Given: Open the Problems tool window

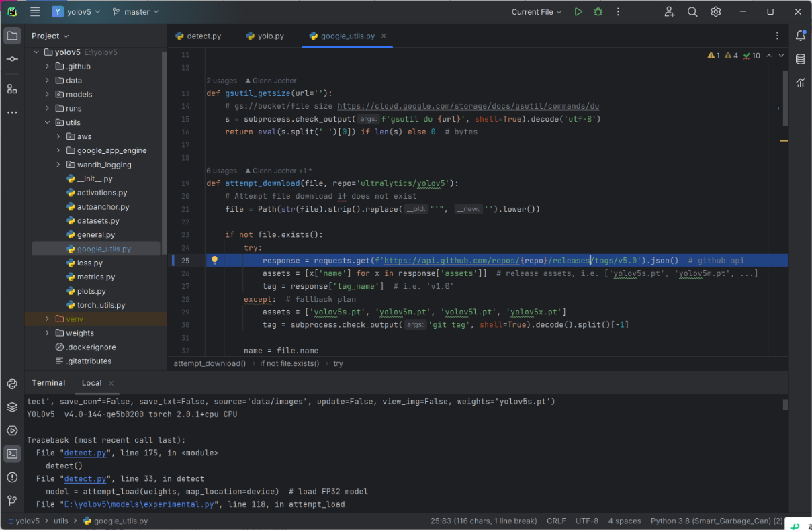Looking at the screenshot, I should click(x=12, y=477).
